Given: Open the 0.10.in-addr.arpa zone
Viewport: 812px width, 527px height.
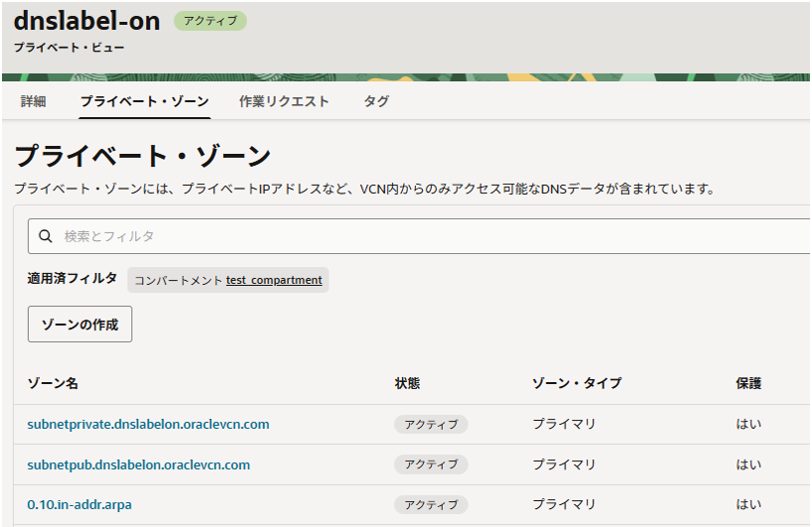Looking at the screenshot, I should (79, 504).
